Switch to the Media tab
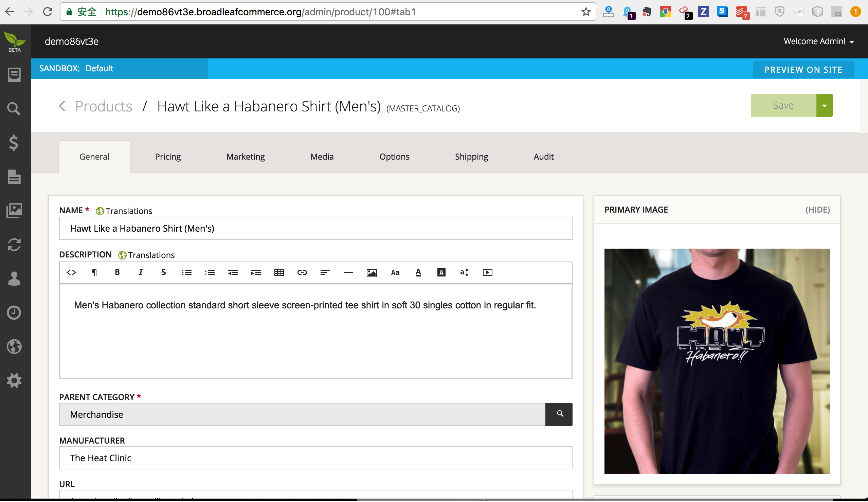868x502 pixels. pyautogui.click(x=322, y=157)
